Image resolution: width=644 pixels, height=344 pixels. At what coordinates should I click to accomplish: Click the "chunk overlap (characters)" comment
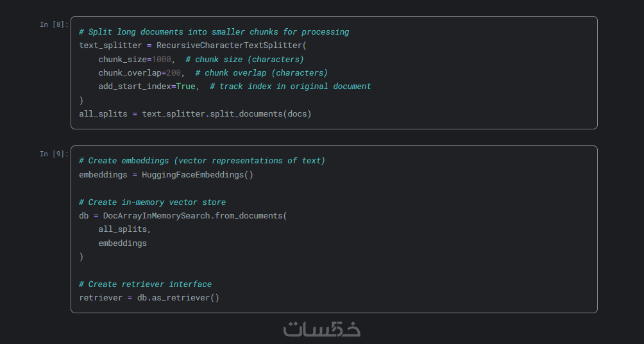tap(262, 73)
